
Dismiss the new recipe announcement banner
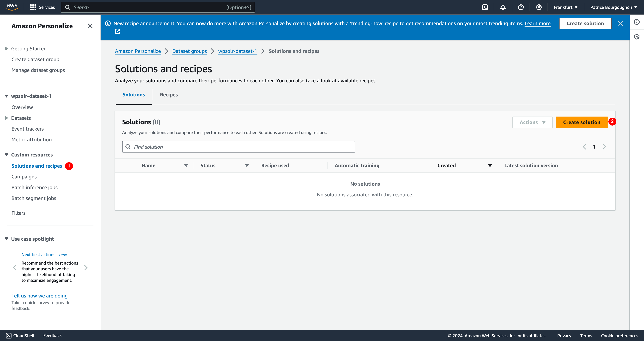pos(620,24)
